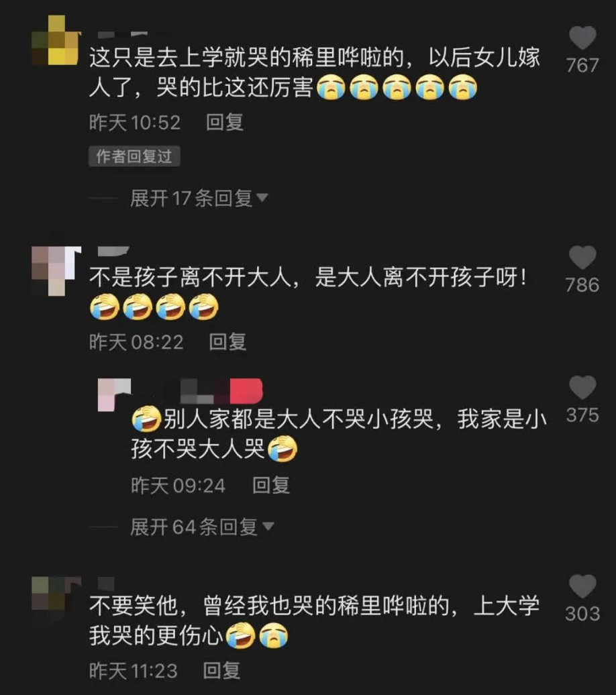616x695 pixels.
Task: Tap the heart showing 375 likes
Action: [x=582, y=387]
